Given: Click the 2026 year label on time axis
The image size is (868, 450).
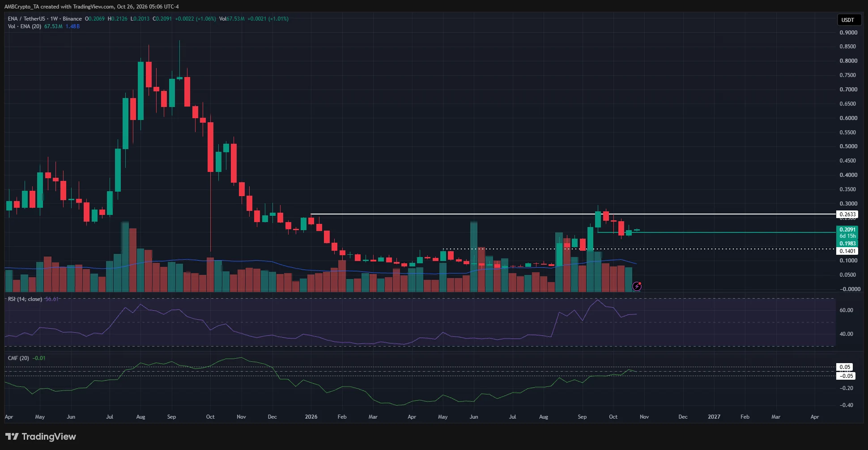Looking at the screenshot, I should pos(311,417).
